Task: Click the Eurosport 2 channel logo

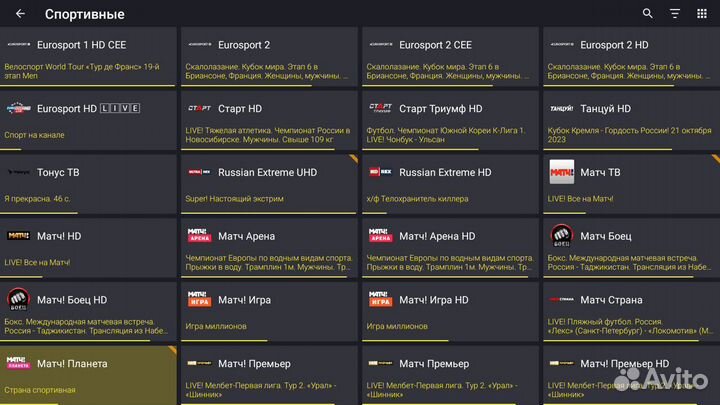Action: click(x=199, y=45)
